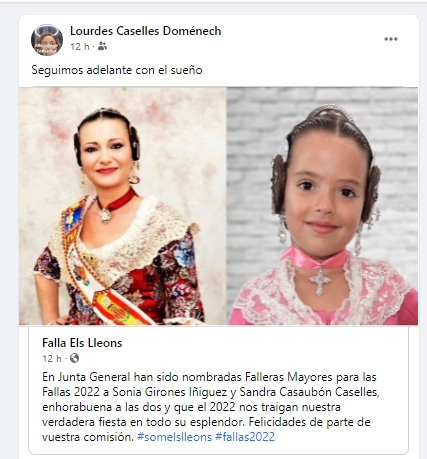Viewport: 427px width, 459px height.
Task: Open the #somelslleons hashtag
Action: click(174, 437)
